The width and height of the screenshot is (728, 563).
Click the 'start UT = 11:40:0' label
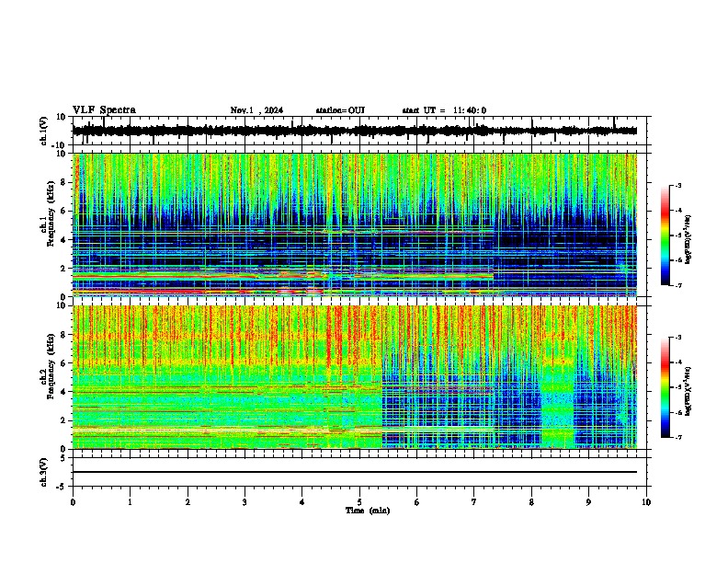coord(444,110)
